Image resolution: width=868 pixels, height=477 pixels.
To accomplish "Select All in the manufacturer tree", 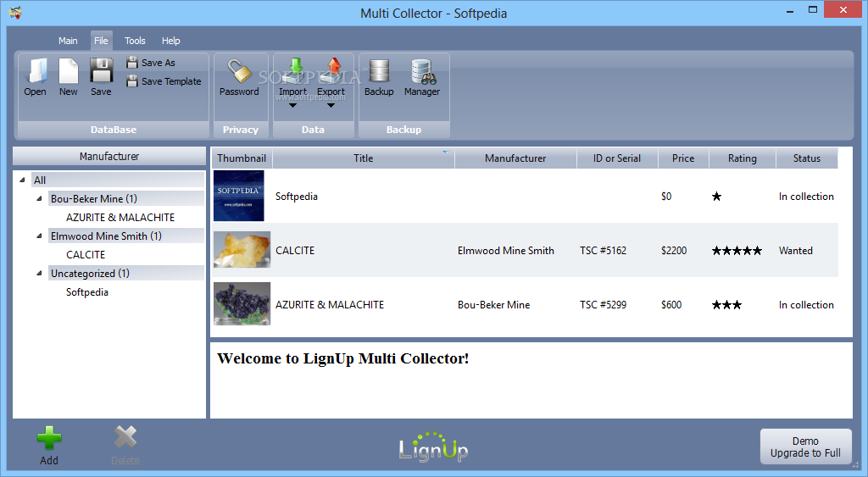I will click(x=118, y=180).
